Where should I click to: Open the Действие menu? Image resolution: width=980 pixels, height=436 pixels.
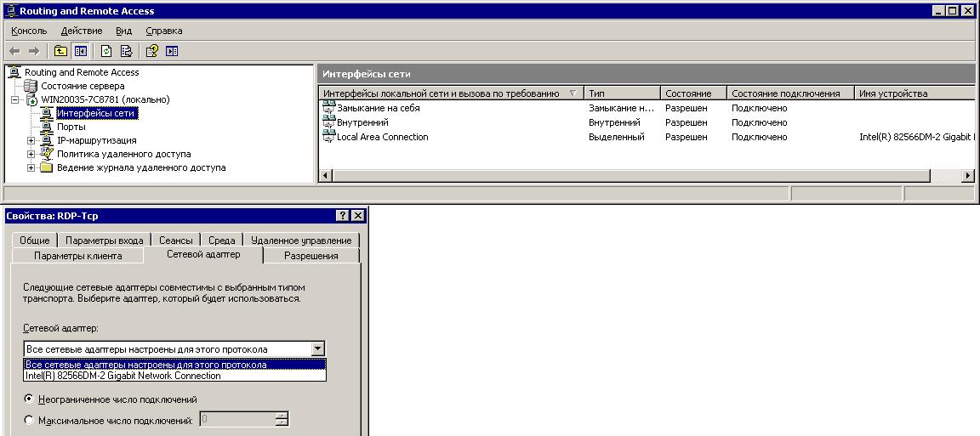coord(82,31)
